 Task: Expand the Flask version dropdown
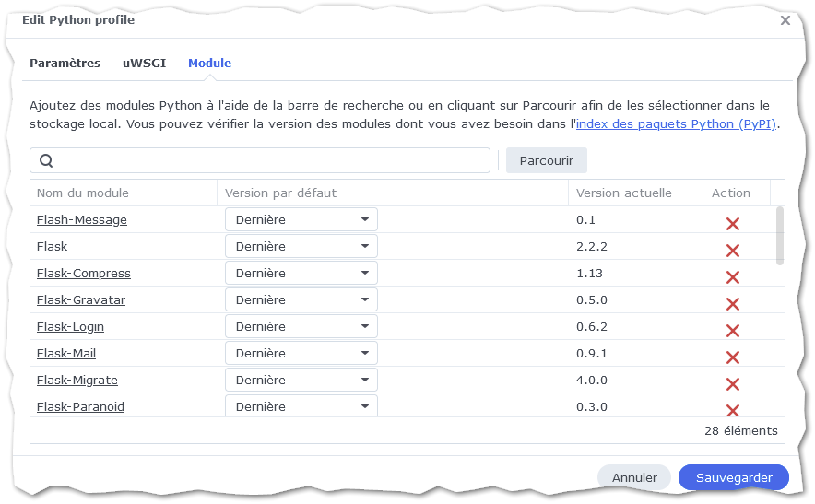pos(301,247)
